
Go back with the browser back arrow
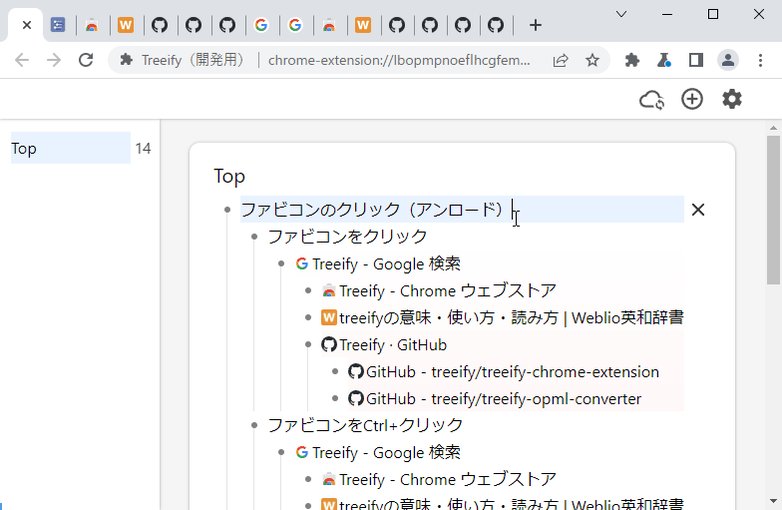[x=22, y=60]
